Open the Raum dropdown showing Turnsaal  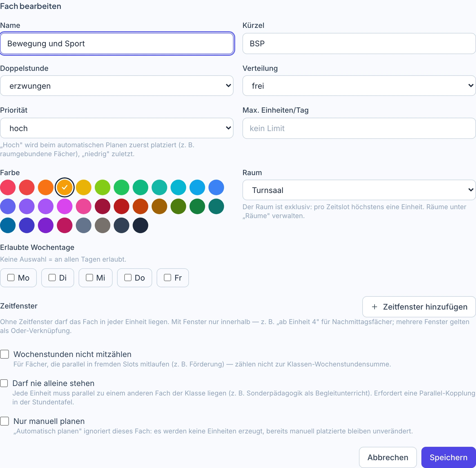tap(359, 190)
